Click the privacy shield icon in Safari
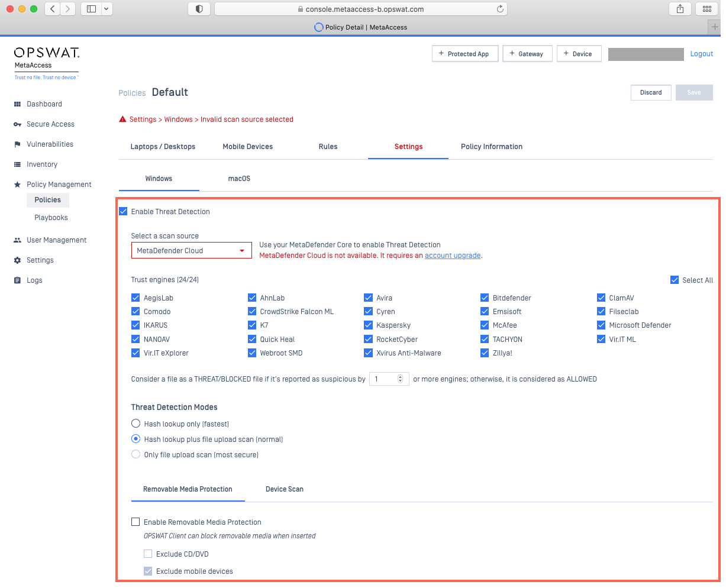Image resolution: width=726 pixels, height=588 pixels. coord(199,9)
